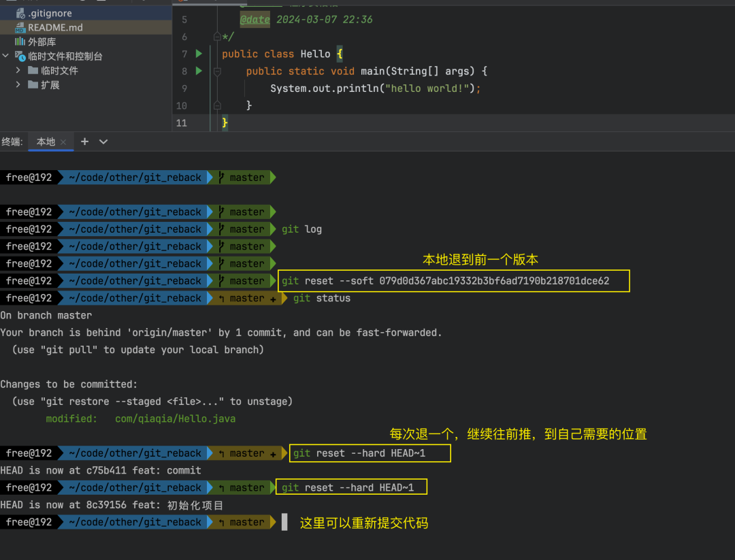The height and width of the screenshot is (560, 735).
Task: Open terminal options dropdown chevron
Action: (103, 142)
